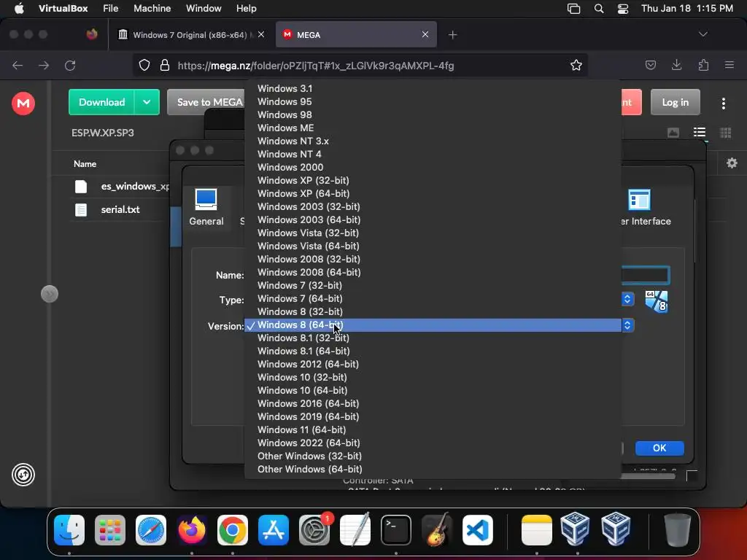Viewport: 747px width, 560px height.
Task: Click the Log in button
Action: [675, 102]
